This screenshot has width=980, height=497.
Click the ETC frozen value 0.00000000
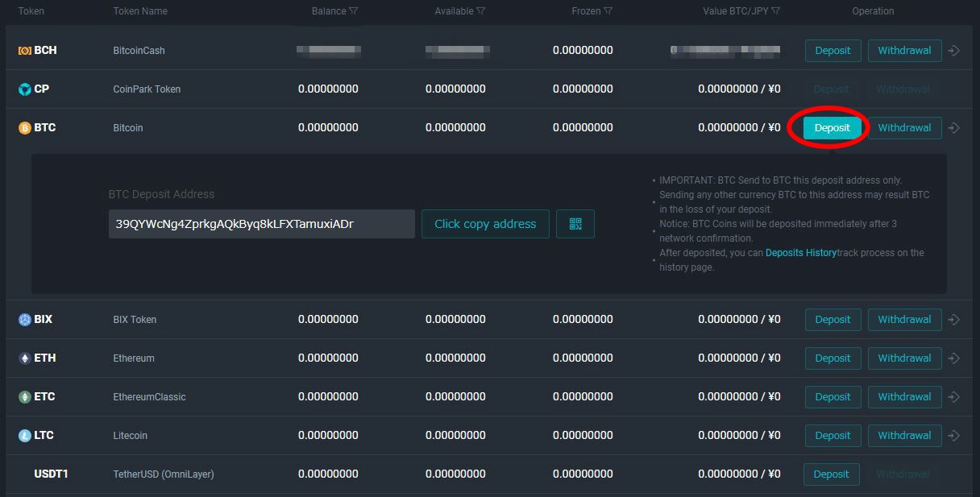click(x=583, y=397)
